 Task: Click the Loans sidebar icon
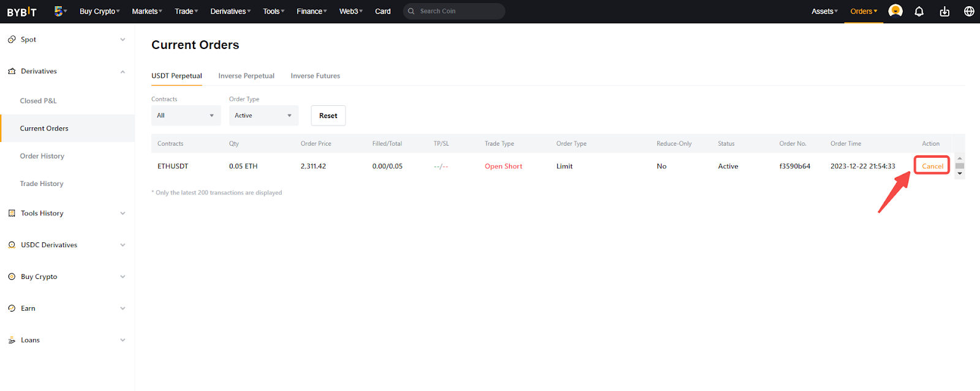point(12,340)
